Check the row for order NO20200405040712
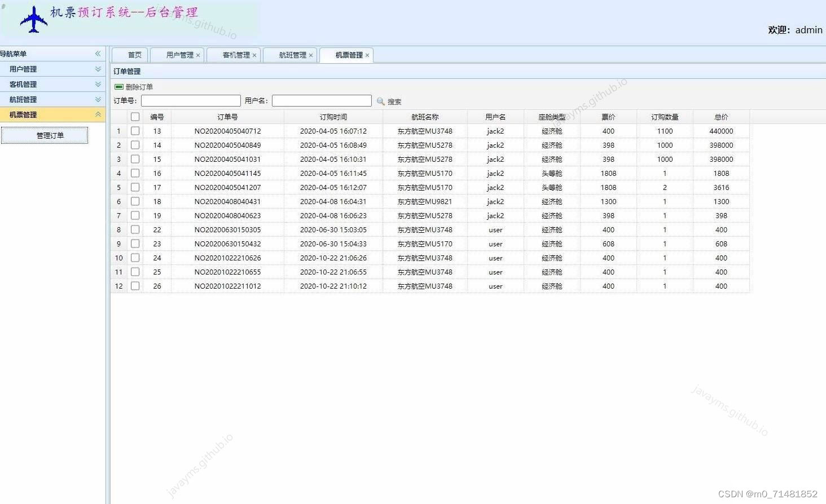Image resolution: width=826 pixels, height=504 pixels. [135, 131]
